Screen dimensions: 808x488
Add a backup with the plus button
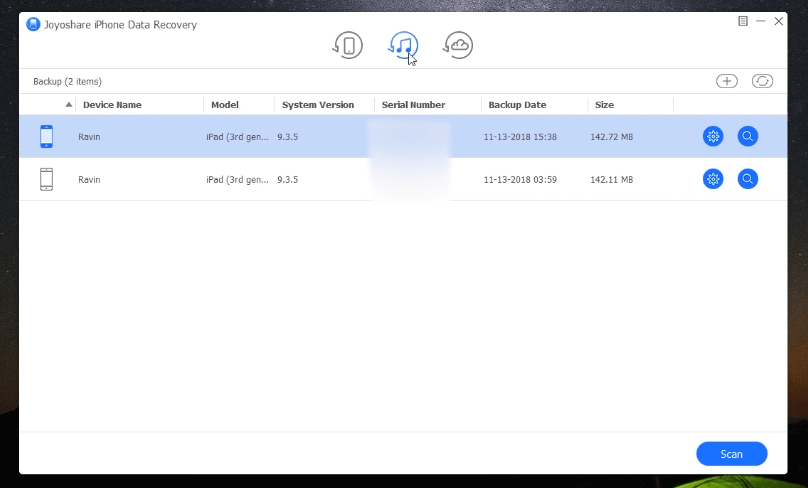727,81
